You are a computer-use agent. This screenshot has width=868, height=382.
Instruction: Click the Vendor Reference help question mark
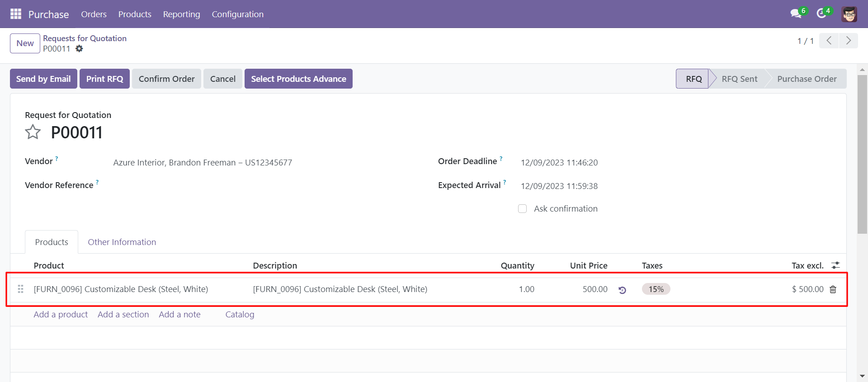(x=97, y=183)
